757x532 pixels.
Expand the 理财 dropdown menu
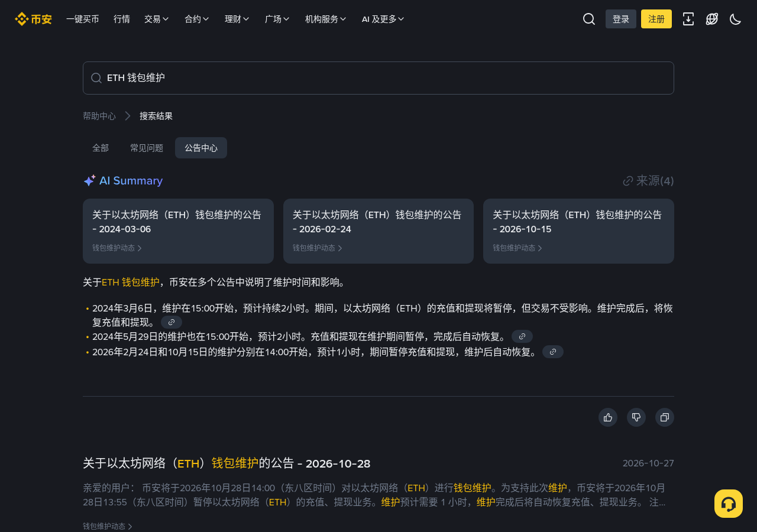tap(237, 19)
